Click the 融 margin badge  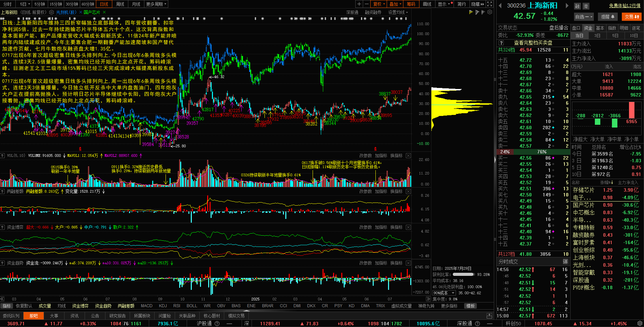pyautogui.click(x=577, y=6)
